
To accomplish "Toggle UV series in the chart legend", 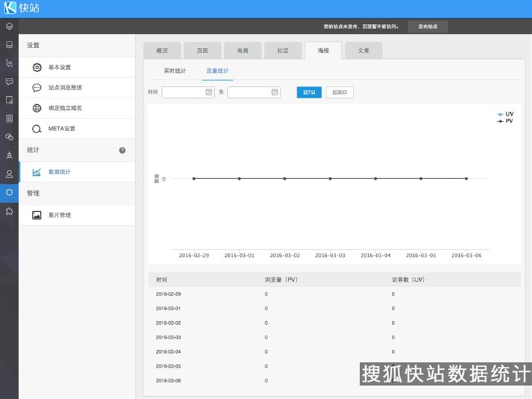I will 505,114.
